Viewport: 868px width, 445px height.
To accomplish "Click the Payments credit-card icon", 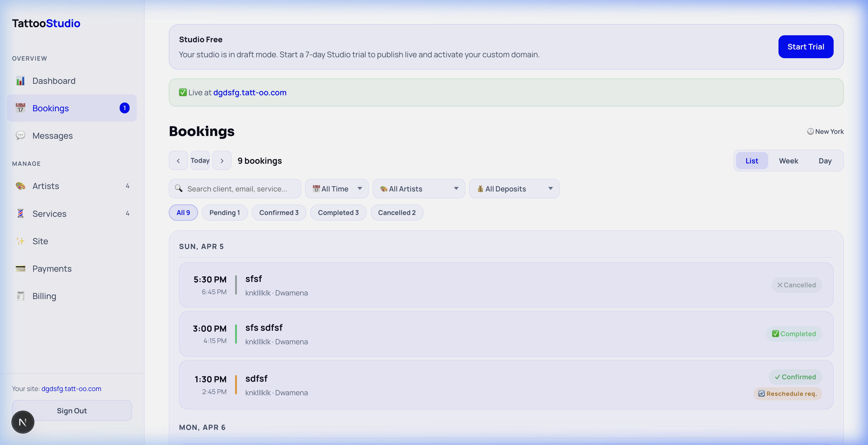I will click(20, 269).
